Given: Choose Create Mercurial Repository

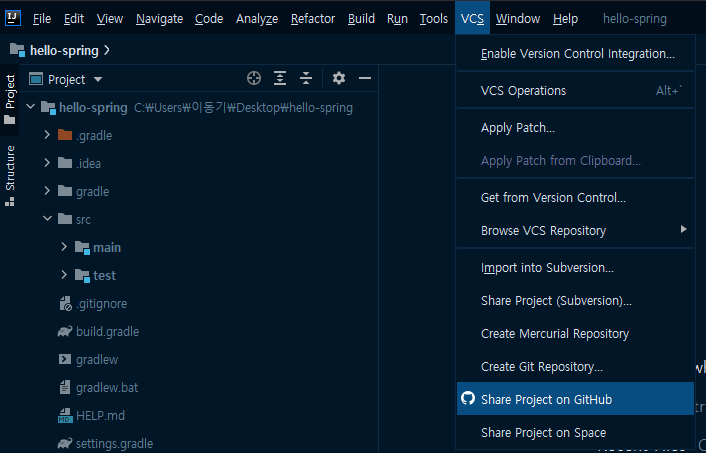Looking at the screenshot, I should (x=575, y=334).
